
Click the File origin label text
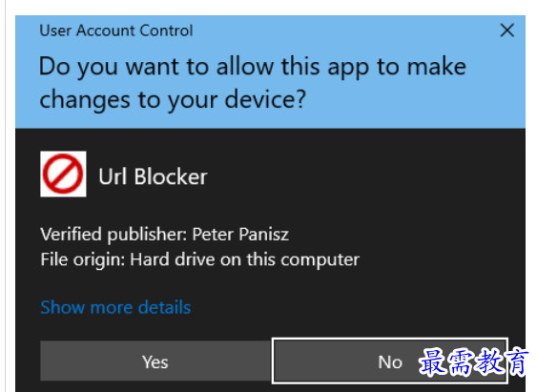click(x=83, y=259)
